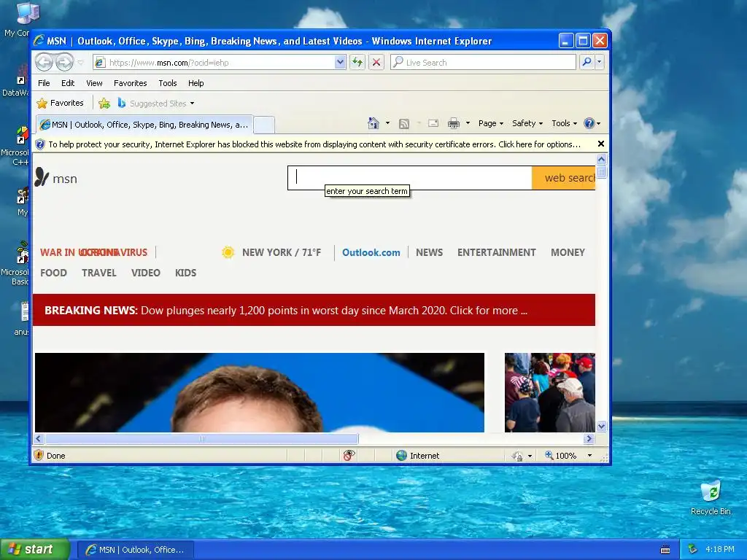The image size is (747, 560).
Task: Click the horizontal scrollbar thumb
Action: coord(201,438)
